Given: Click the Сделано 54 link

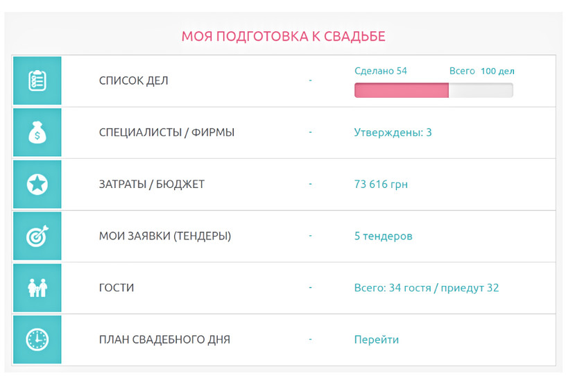Looking at the screenshot, I should pos(381,71).
